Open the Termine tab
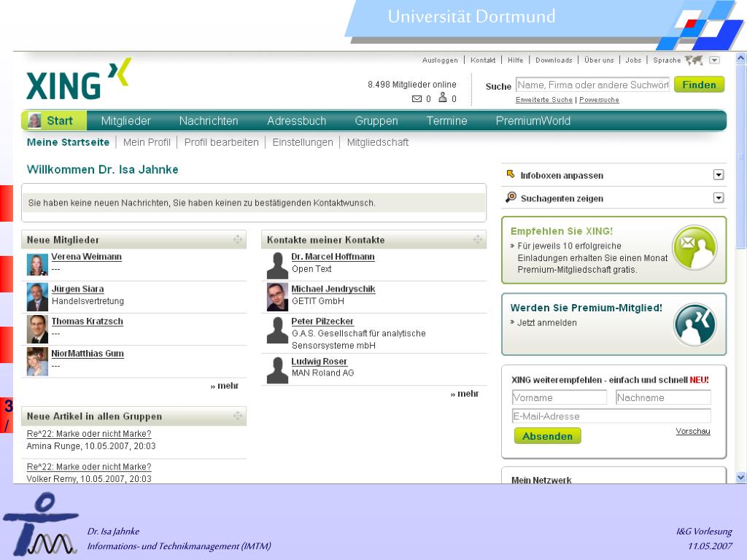This screenshot has height=560, width=747. tap(446, 121)
